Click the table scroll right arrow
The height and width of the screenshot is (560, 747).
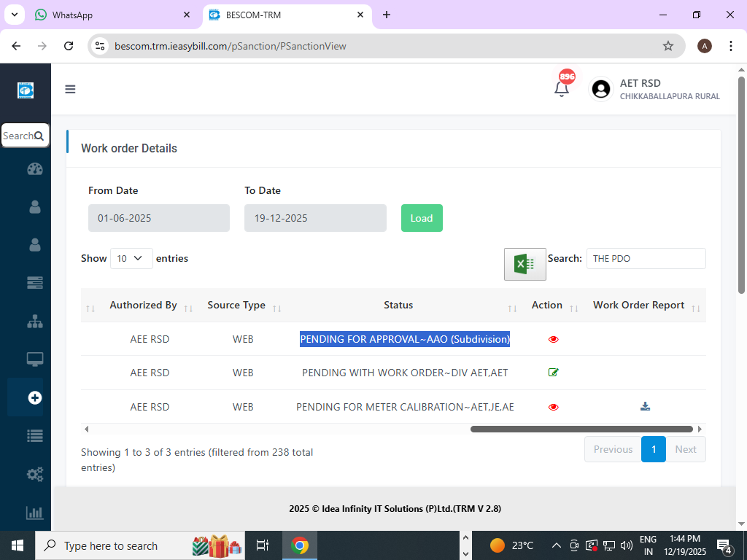[700, 429]
